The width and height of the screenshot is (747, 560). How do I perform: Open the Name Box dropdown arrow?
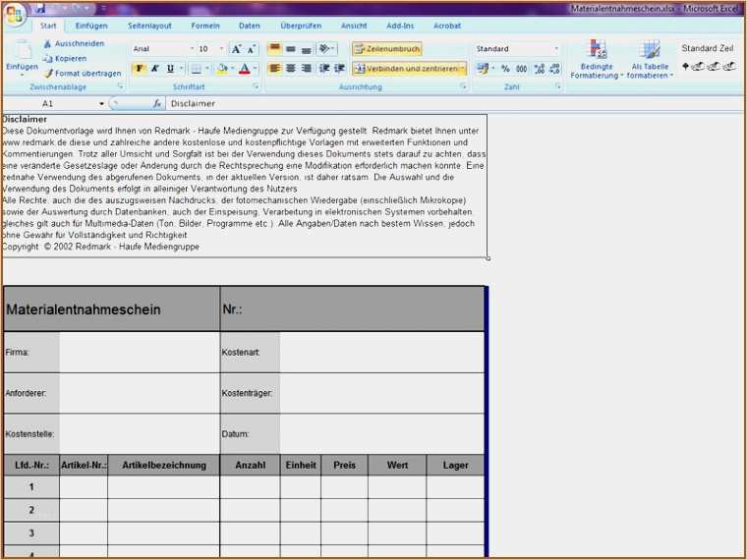[x=101, y=103]
